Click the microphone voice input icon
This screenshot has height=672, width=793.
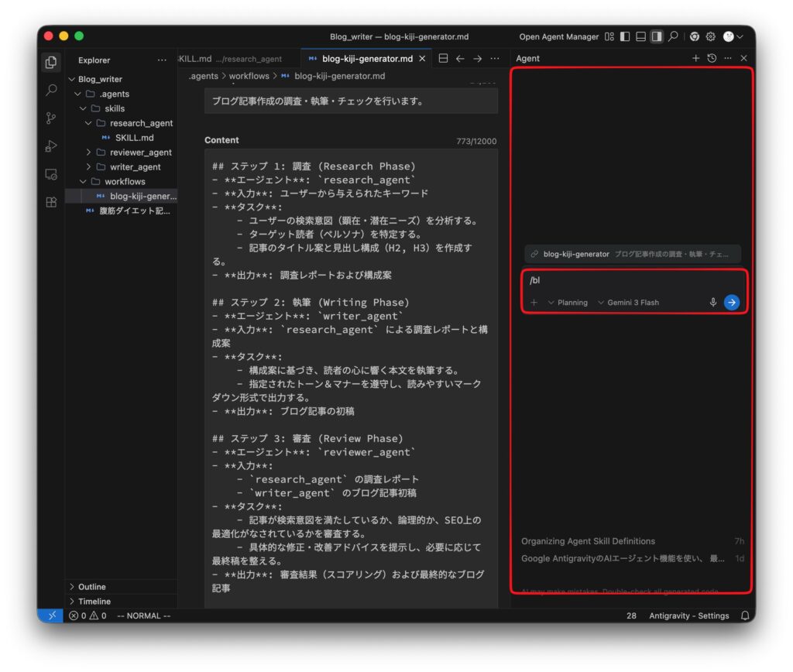pos(713,303)
